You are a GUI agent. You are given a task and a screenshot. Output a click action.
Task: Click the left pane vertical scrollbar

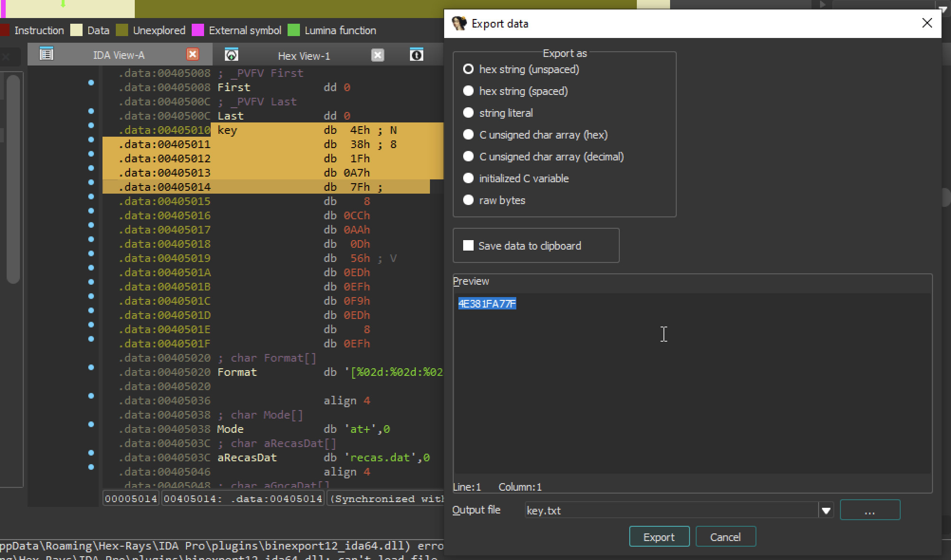click(x=13, y=179)
